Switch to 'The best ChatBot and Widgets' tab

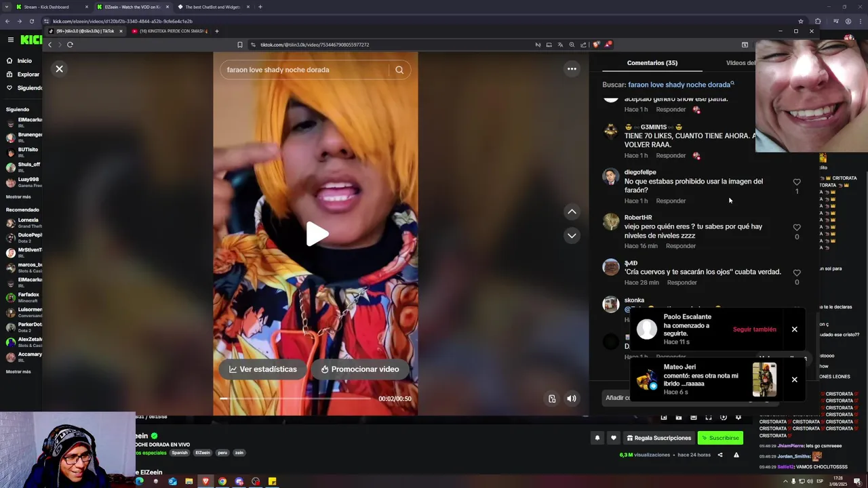[x=212, y=7]
